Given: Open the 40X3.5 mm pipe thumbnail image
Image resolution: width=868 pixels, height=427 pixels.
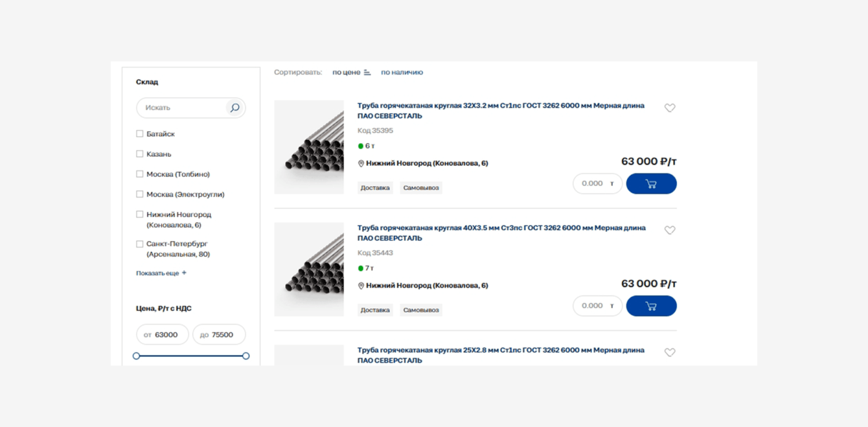Looking at the screenshot, I should click(309, 270).
